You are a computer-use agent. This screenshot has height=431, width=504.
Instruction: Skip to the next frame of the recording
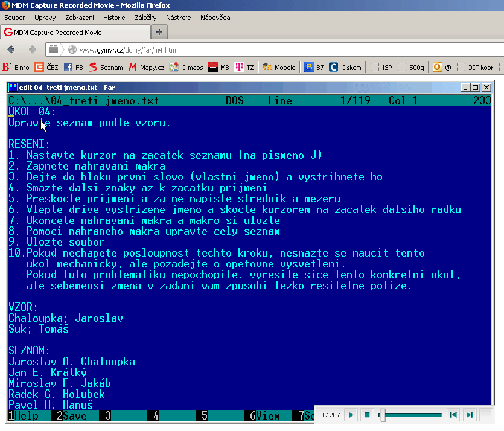click(x=469, y=415)
